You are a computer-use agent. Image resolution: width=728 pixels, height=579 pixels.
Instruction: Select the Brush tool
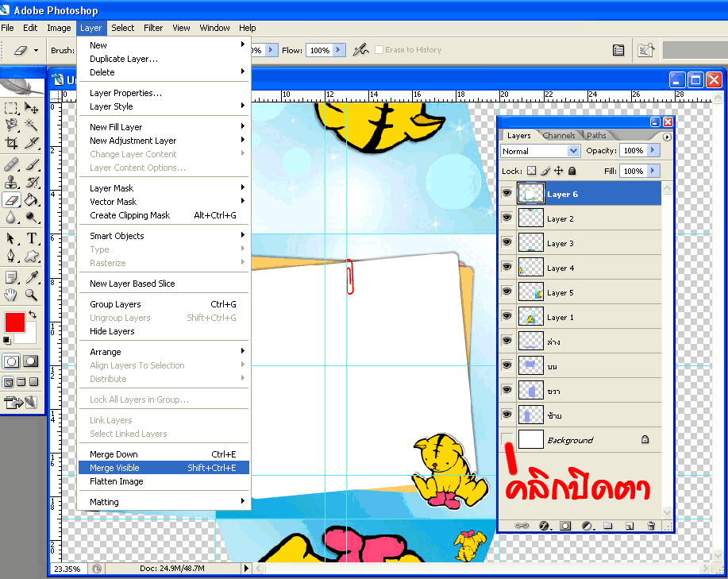tap(31, 164)
